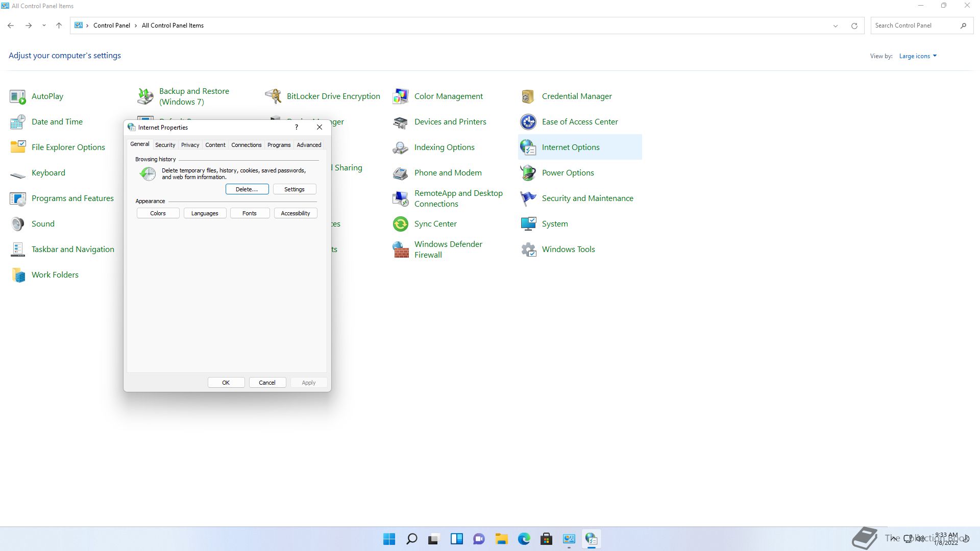
Task: Open taskbar Search magnifier
Action: (x=411, y=539)
